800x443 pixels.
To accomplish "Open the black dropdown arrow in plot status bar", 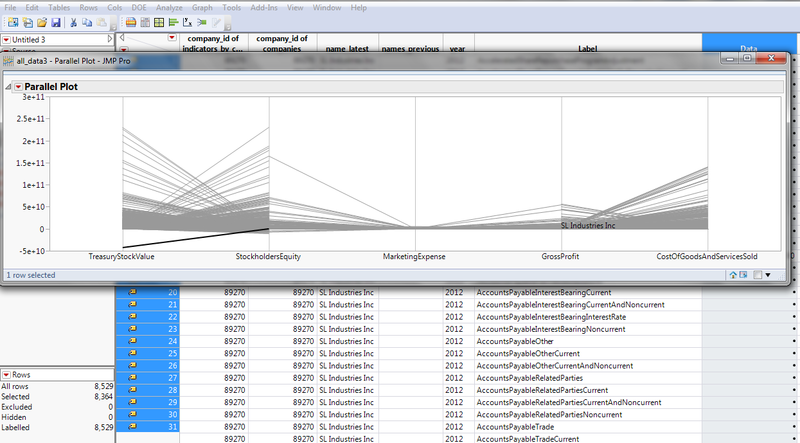I will click(768, 276).
